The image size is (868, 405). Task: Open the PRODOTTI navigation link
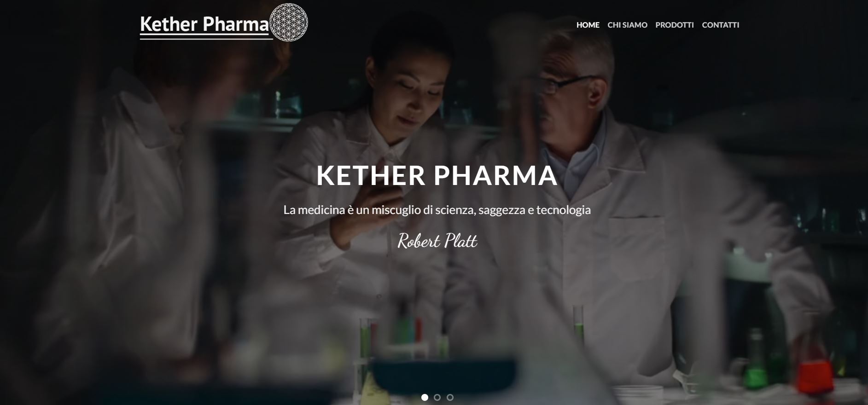[x=674, y=25]
